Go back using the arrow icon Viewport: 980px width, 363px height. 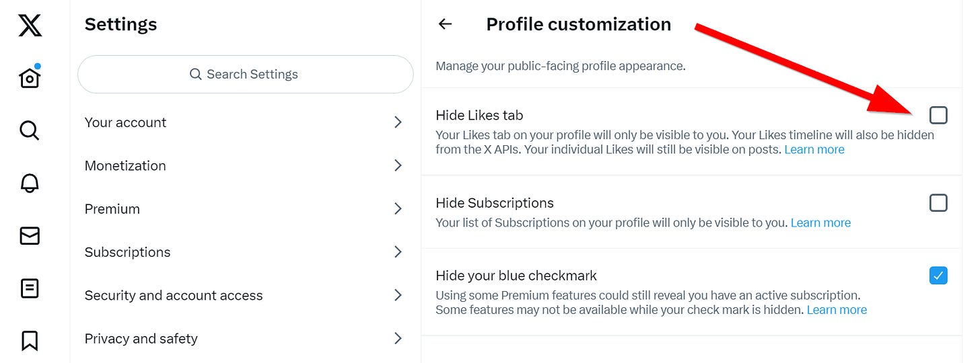point(445,24)
